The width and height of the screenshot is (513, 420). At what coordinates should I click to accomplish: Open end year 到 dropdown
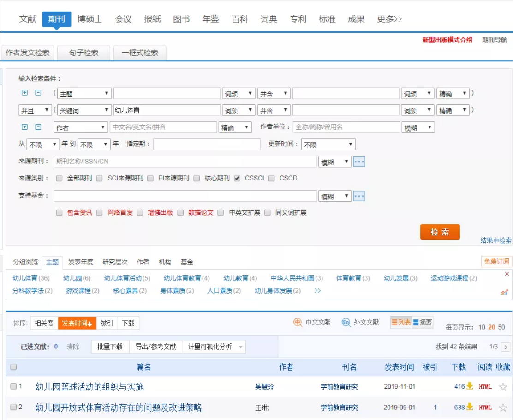[x=94, y=144]
